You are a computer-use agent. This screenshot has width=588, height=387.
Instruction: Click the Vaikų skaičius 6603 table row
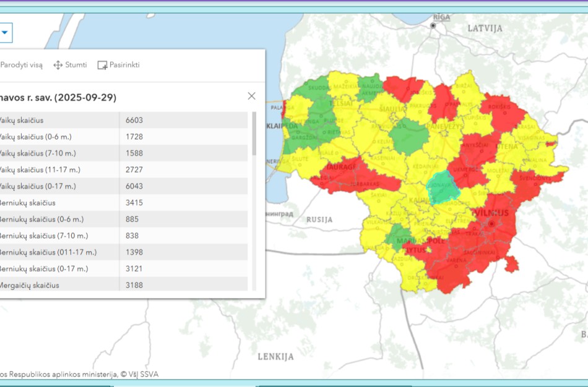click(x=124, y=120)
